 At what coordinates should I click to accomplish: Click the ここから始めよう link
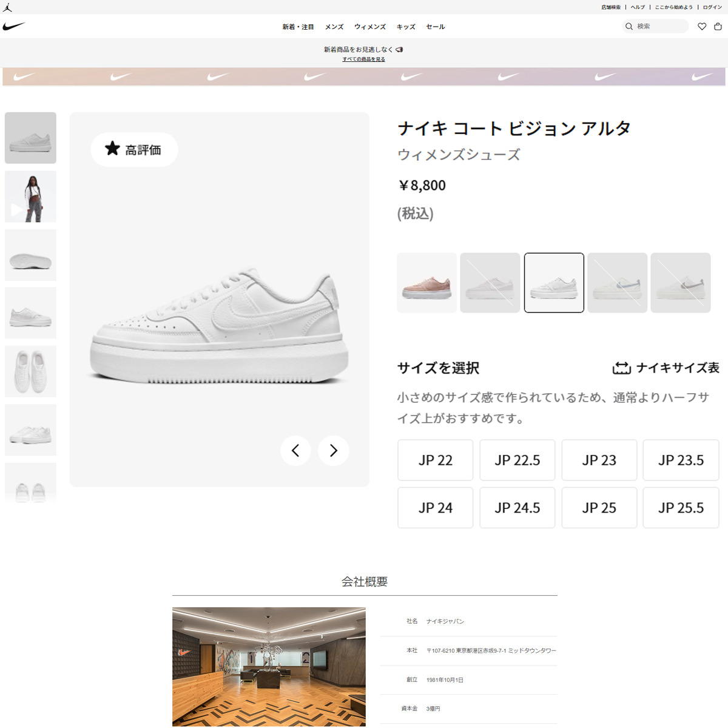(673, 7)
